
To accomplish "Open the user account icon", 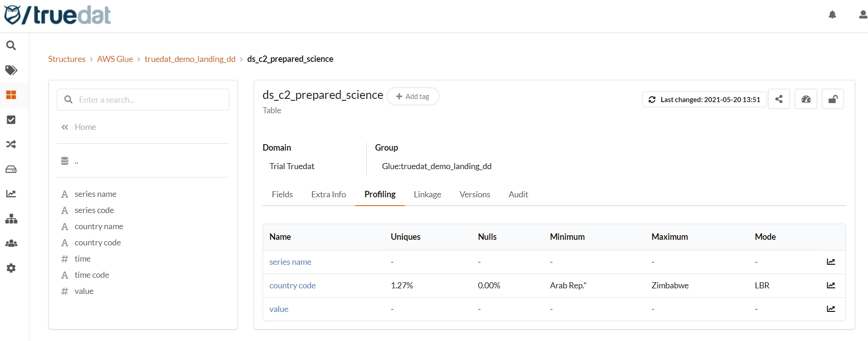I will tap(862, 15).
